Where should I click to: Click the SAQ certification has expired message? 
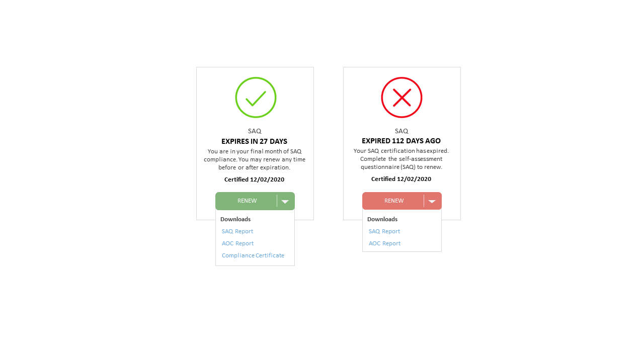(401, 159)
